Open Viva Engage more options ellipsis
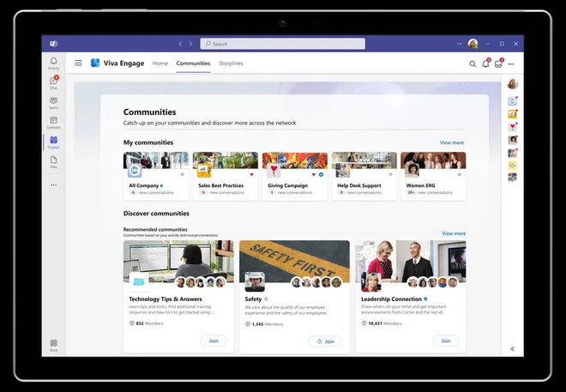 (511, 63)
